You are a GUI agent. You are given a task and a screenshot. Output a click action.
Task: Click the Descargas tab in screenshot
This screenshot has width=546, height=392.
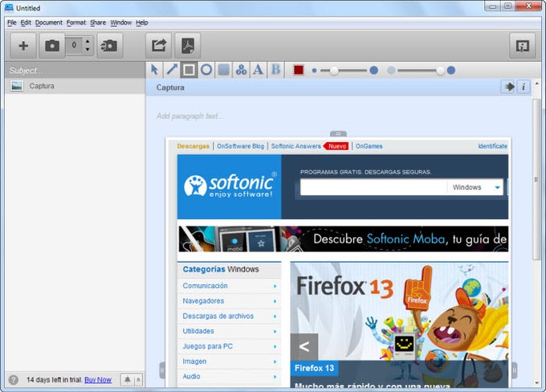[x=194, y=146]
